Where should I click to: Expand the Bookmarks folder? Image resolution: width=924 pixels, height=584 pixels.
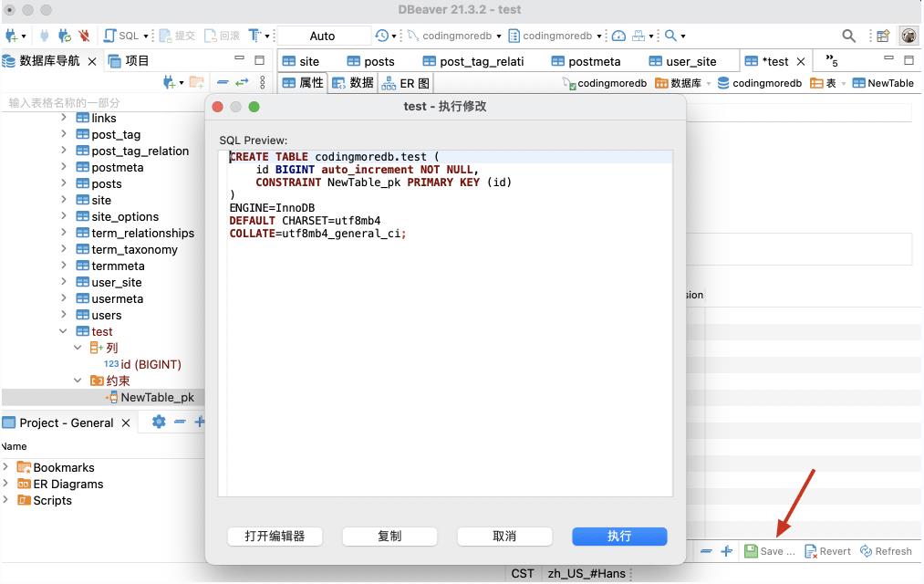tap(6, 467)
